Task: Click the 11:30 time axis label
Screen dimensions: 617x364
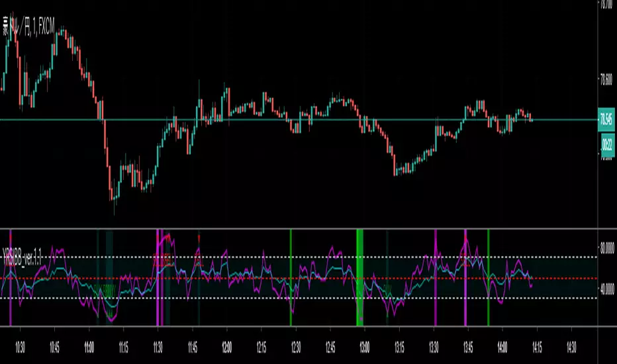Action: [x=158, y=347]
